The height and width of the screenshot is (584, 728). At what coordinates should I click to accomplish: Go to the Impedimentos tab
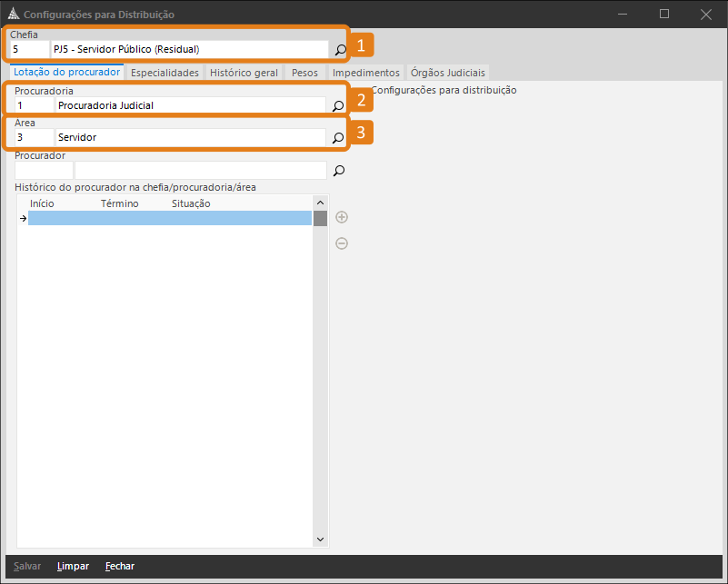pos(365,73)
